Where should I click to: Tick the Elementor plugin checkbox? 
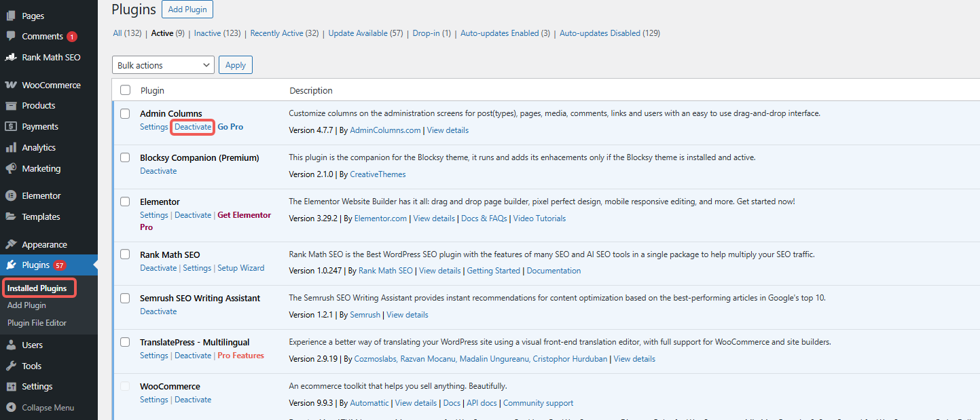pos(125,202)
